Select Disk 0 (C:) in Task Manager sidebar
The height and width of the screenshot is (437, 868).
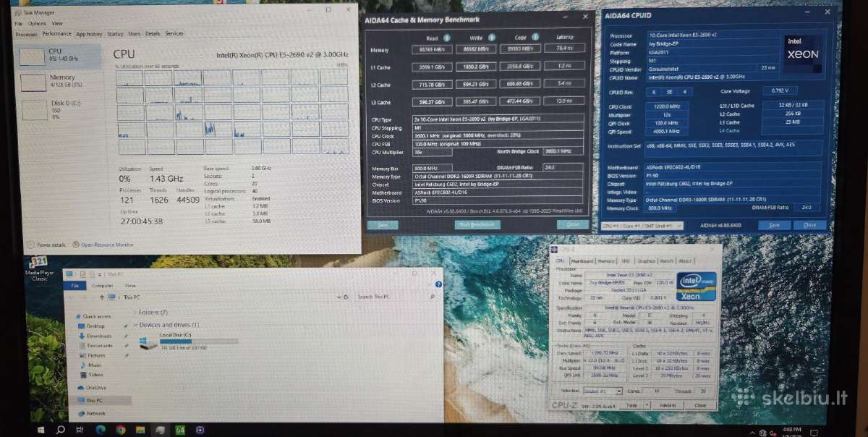[x=59, y=109]
